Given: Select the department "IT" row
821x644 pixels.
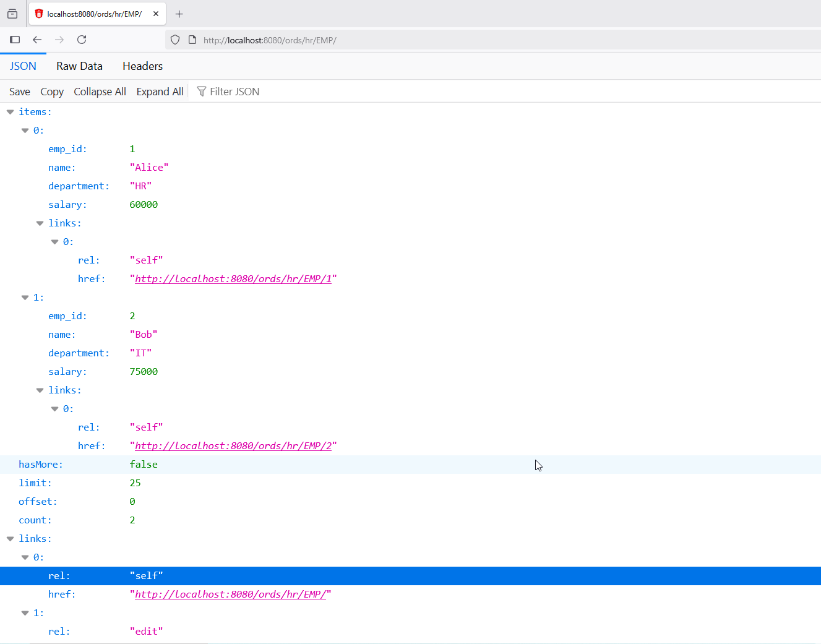Looking at the screenshot, I should [x=410, y=353].
